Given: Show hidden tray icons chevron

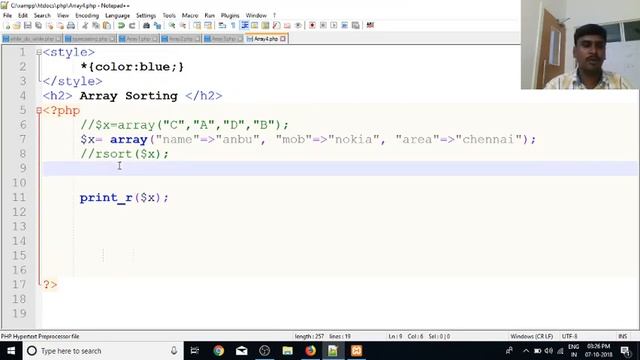Looking at the screenshot, I should point(526,351).
